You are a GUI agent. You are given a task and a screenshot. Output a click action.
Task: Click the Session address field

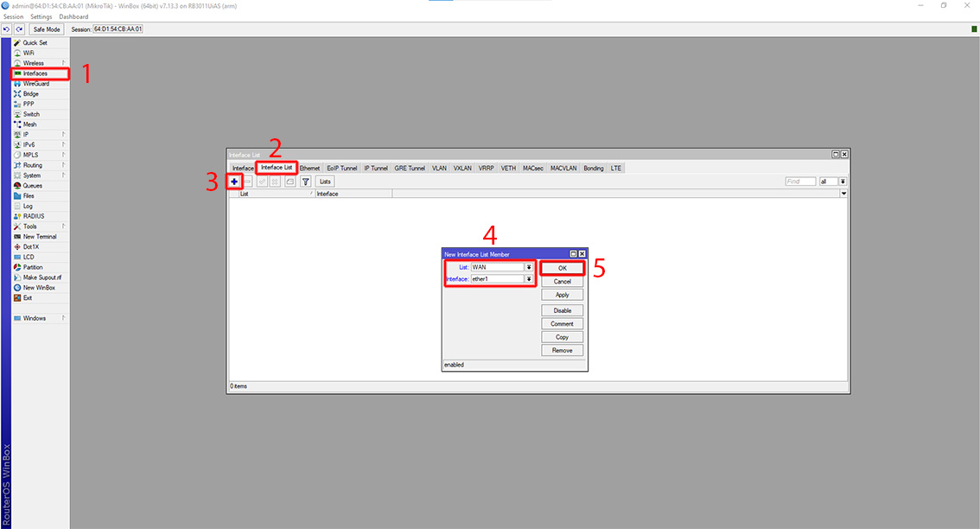[x=118, y=29]
